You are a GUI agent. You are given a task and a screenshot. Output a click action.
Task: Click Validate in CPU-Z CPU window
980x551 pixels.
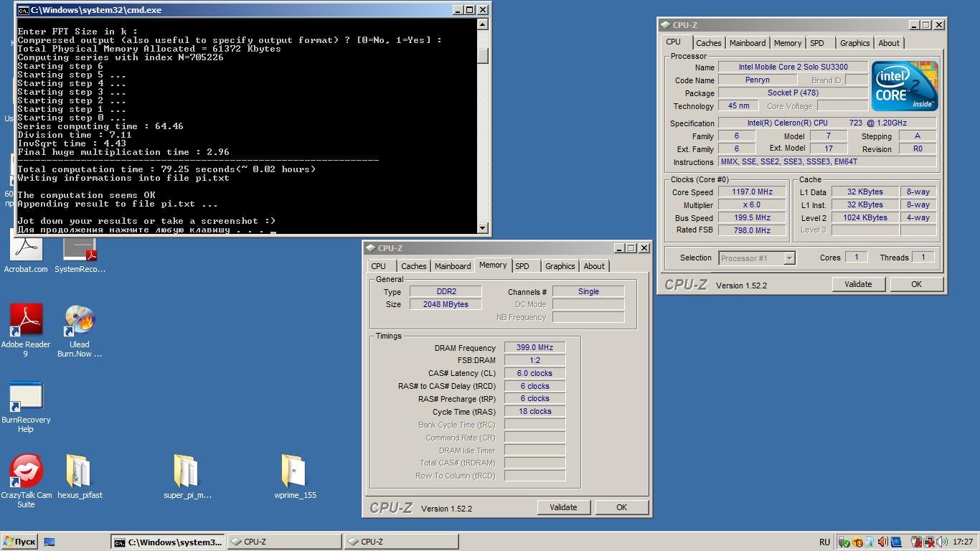(x=858, y=284)
